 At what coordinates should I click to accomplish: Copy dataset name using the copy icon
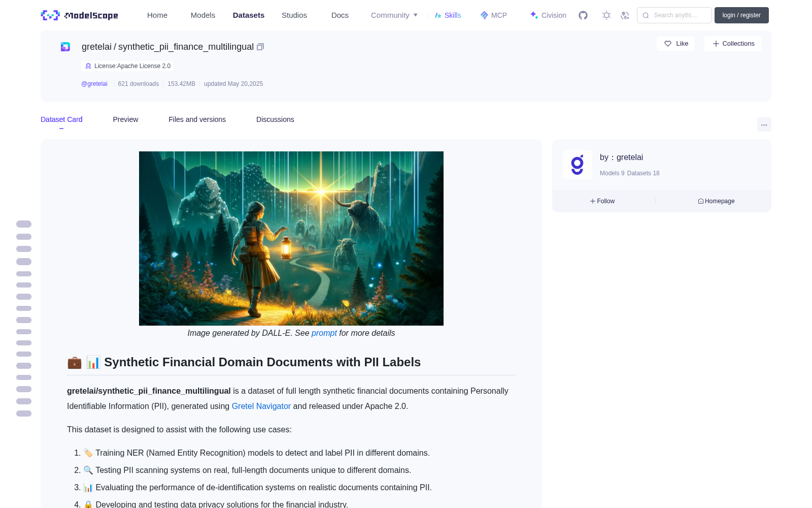click(x=260, y=47)
